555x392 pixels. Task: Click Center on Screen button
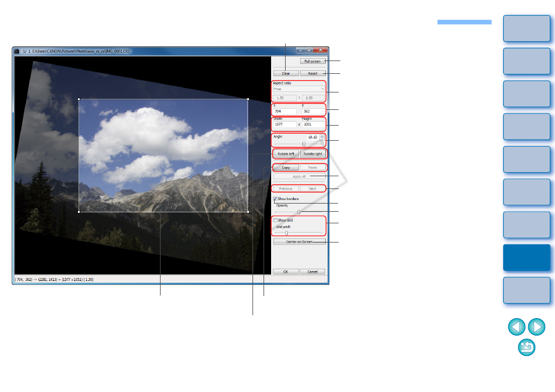pyautogui.click(x=299, y=241)
